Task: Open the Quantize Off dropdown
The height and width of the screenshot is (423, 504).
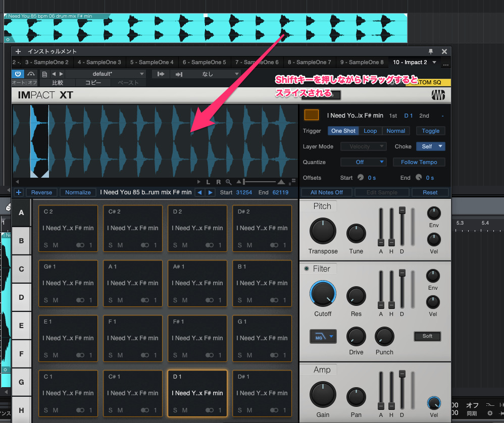Action: click(x=363, y=162)
